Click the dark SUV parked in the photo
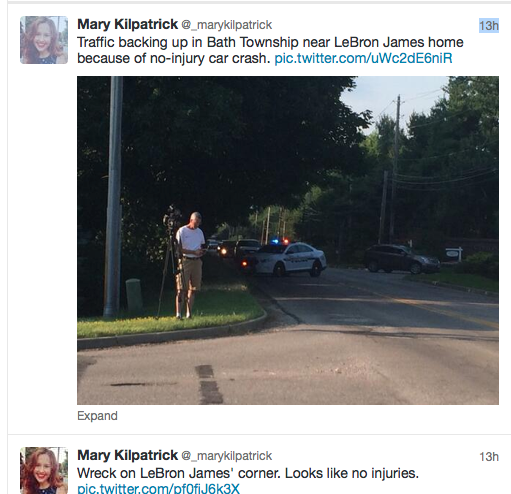Viewport: 511px width, 494px height. (402, 259)
